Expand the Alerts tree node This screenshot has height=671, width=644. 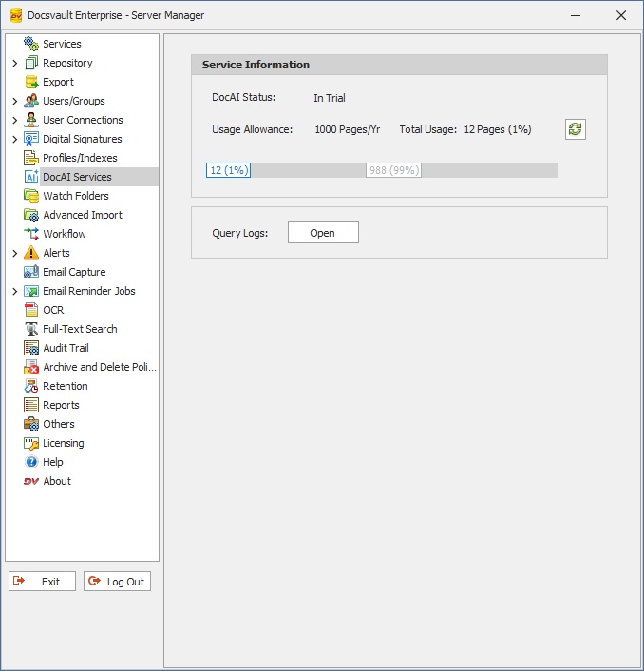(x=15, y=254)
